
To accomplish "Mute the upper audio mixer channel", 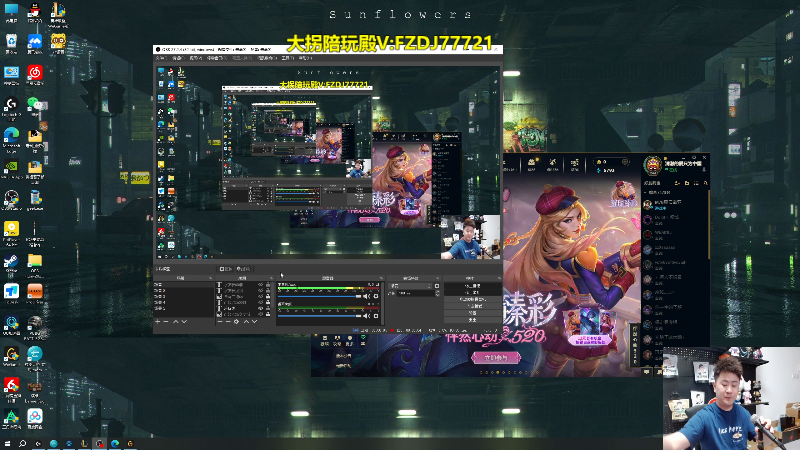I will coord(366,296).
